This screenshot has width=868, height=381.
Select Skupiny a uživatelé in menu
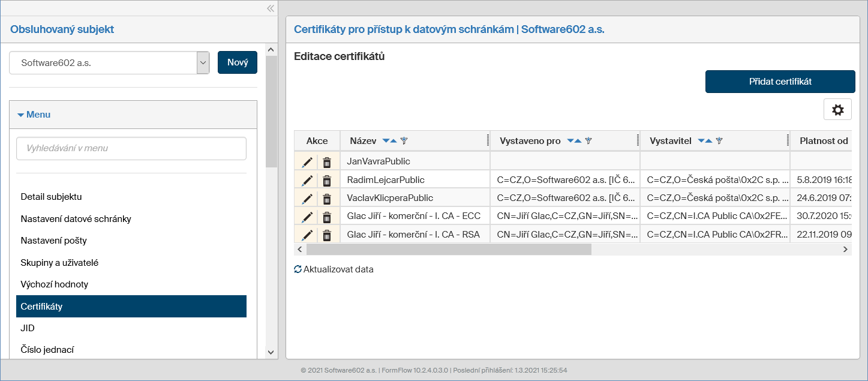pyautogui.click(x=59, y=263)
